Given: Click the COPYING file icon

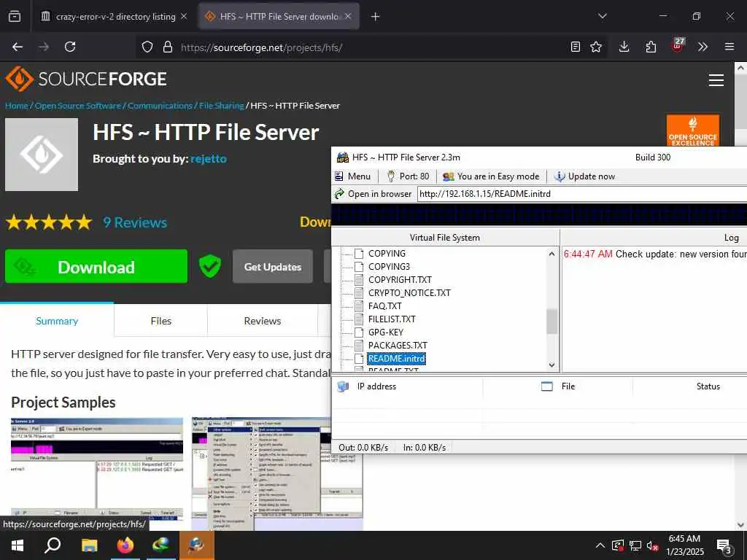Looking at the screenshot, I should [359, 254].
